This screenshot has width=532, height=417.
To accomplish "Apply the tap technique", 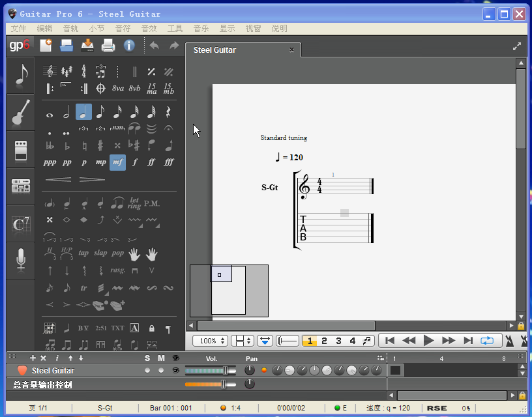I will (83, 253).
